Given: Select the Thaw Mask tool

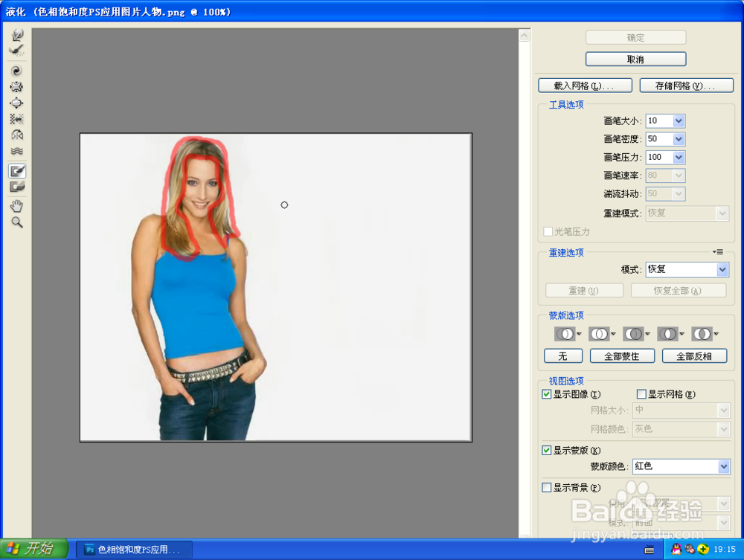Looking at the screenshot, I should (x=17, y=187).
